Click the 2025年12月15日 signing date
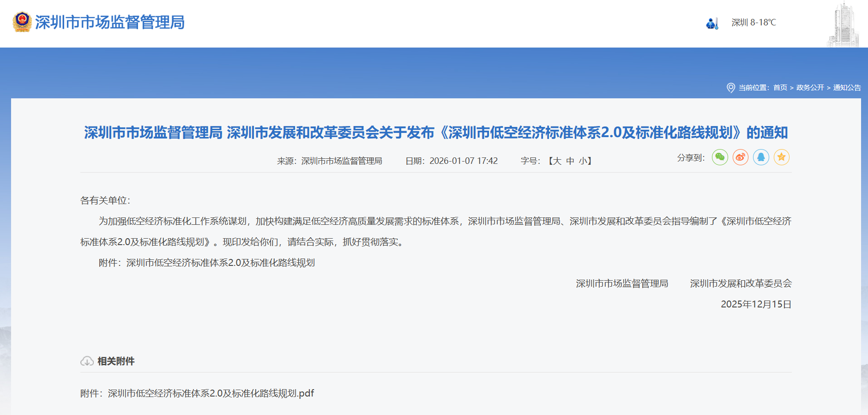 pos(756,304)
